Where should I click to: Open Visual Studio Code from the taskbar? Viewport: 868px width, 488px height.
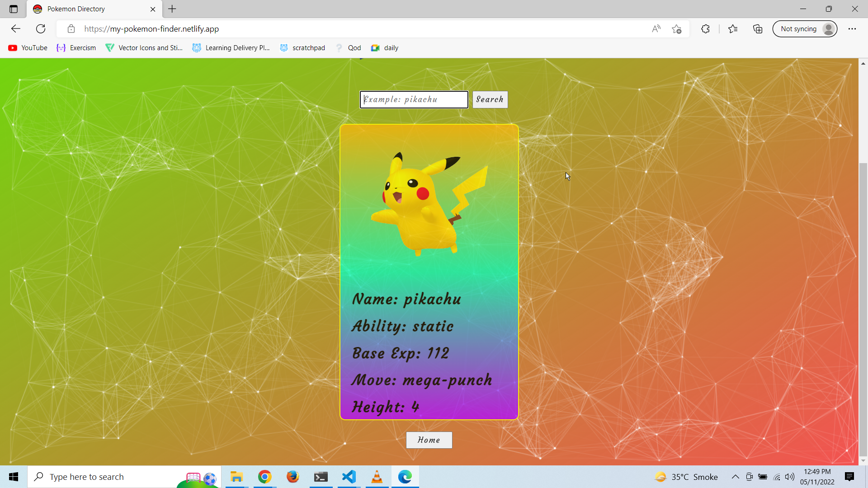click(x=349, y=477)
